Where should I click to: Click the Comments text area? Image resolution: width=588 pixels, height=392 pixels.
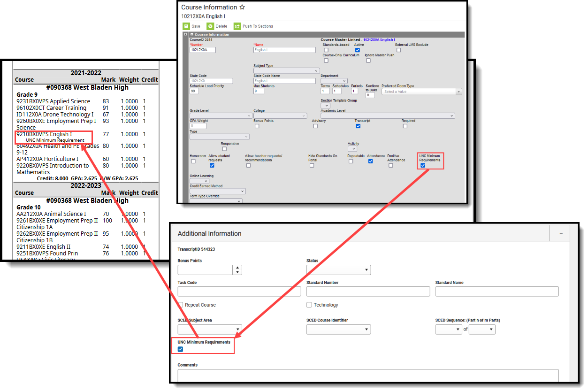[368, 376]
